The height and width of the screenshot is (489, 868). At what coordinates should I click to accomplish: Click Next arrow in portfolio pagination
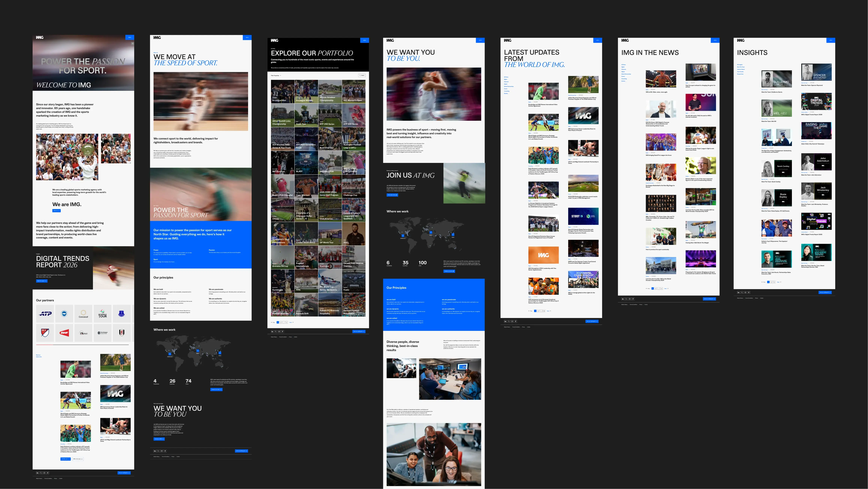291,322
